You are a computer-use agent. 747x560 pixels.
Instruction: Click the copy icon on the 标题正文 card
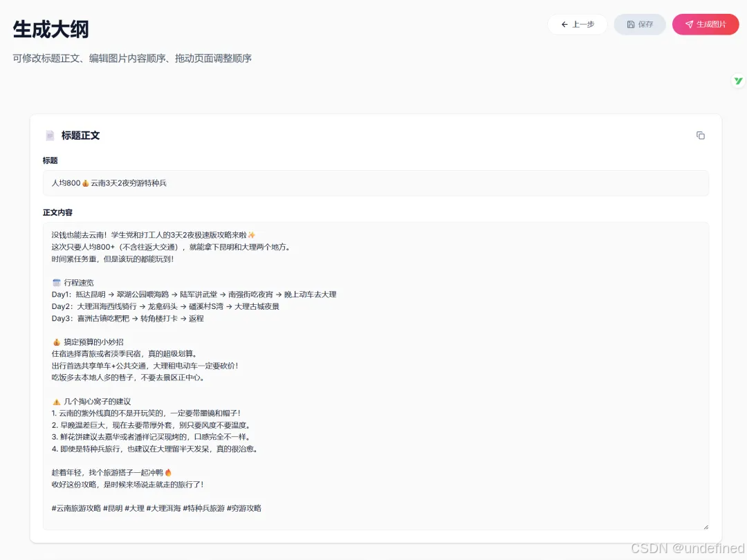[701, 136]
